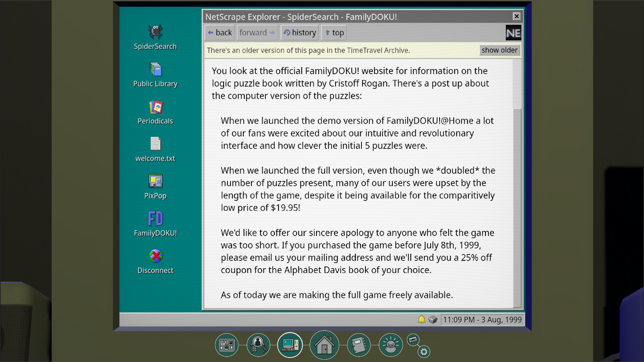Open the notebook journal icon
The height and width of the screenshot is (362, 644).
359,345
